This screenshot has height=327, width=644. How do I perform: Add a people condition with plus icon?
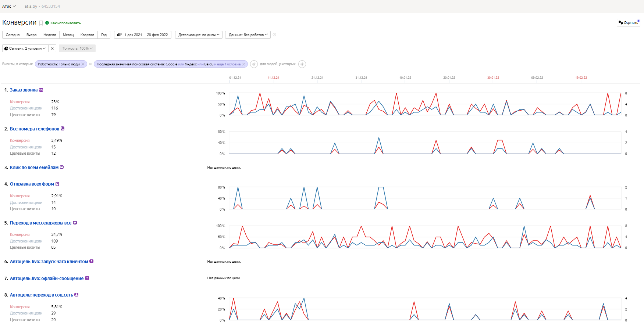[302, 64]
